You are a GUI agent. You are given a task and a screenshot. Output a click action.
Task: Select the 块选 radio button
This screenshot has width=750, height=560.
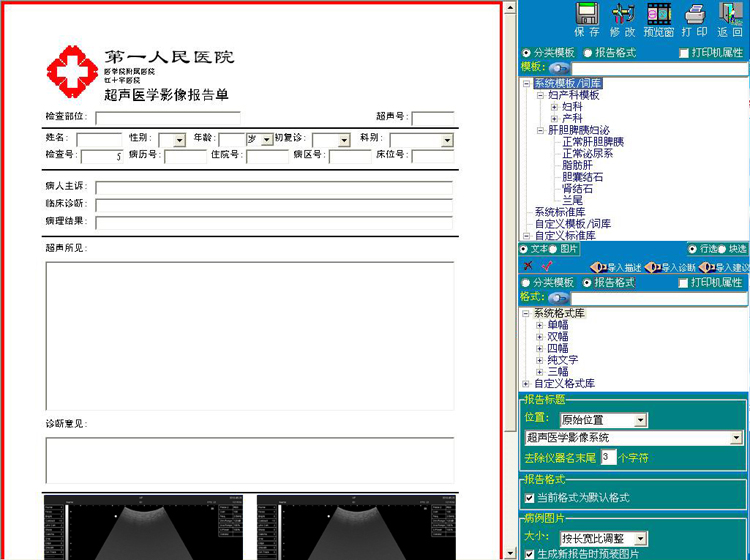[x=723, y=248]
